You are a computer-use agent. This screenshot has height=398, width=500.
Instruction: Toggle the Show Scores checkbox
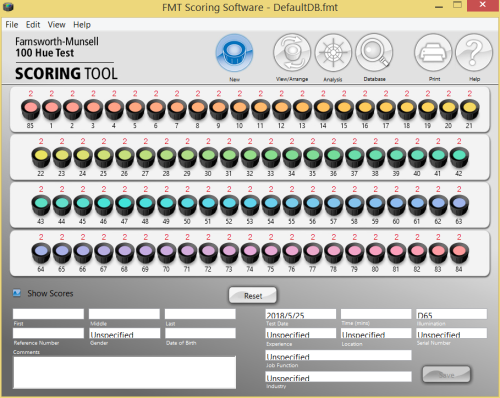pyautogui.click(x=17, y=293)
